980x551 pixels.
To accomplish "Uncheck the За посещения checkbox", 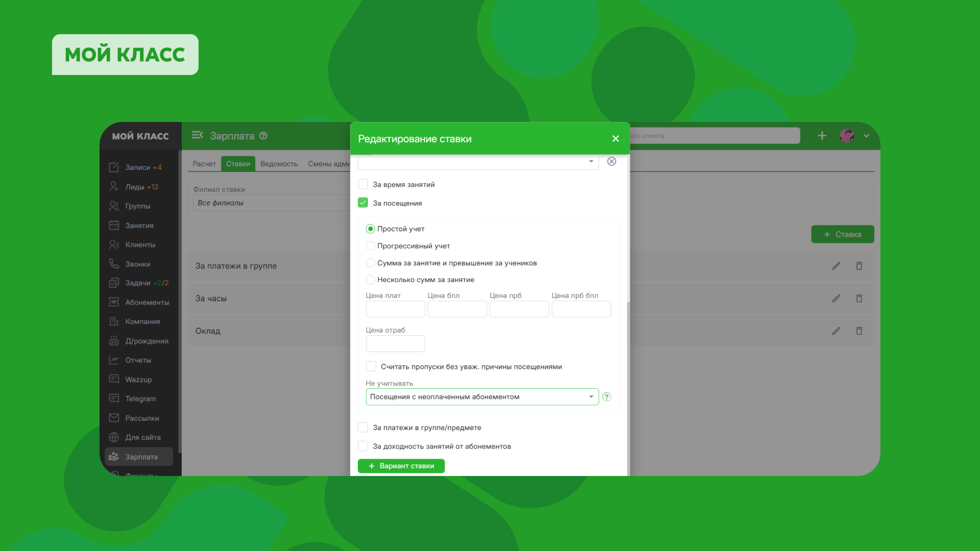I will click(x=363, y=203).
